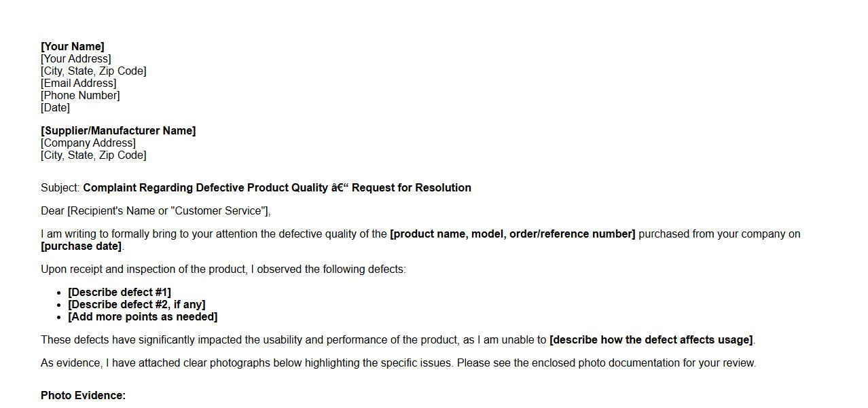Image resolution: width=868 pixels, height=408 pixels.
Task: Click the sender's [City, State, Zip Code] line
Action: point(93,71)
